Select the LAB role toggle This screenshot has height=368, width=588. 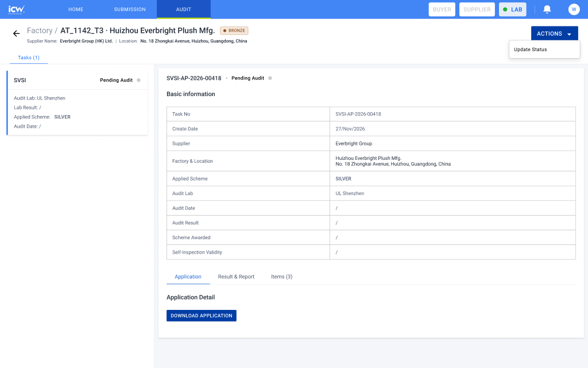pyautogui.click(x=512, y=9)
